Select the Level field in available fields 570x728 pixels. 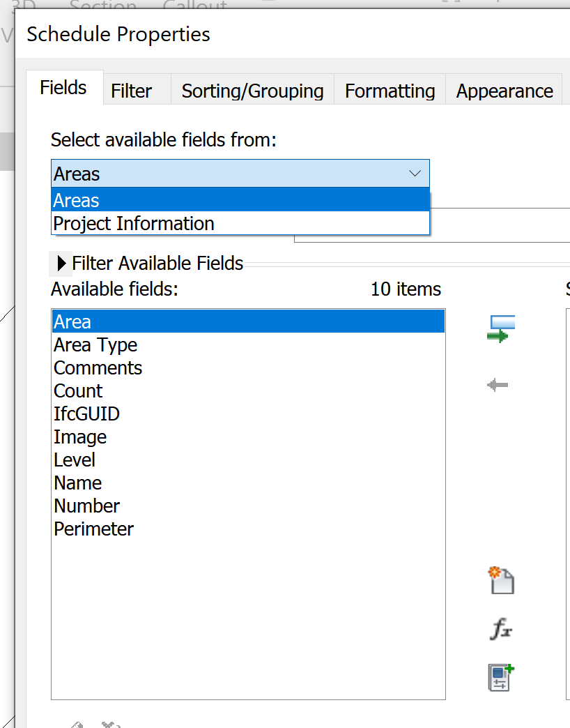pos(75,460)
